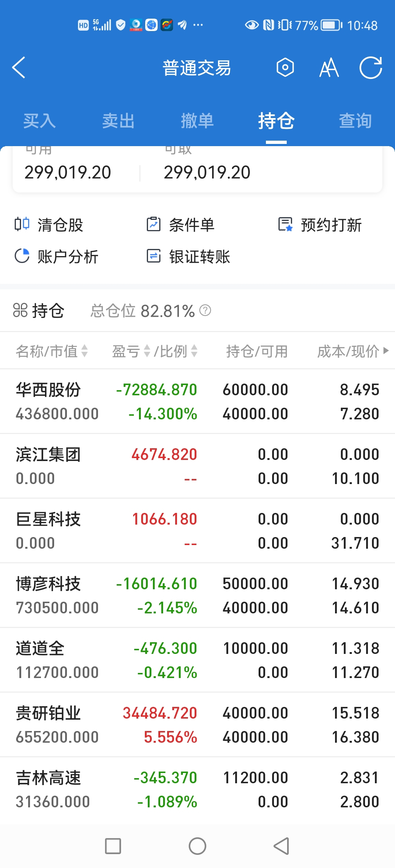Tap 华西股份 loss -72884.870

157,389
